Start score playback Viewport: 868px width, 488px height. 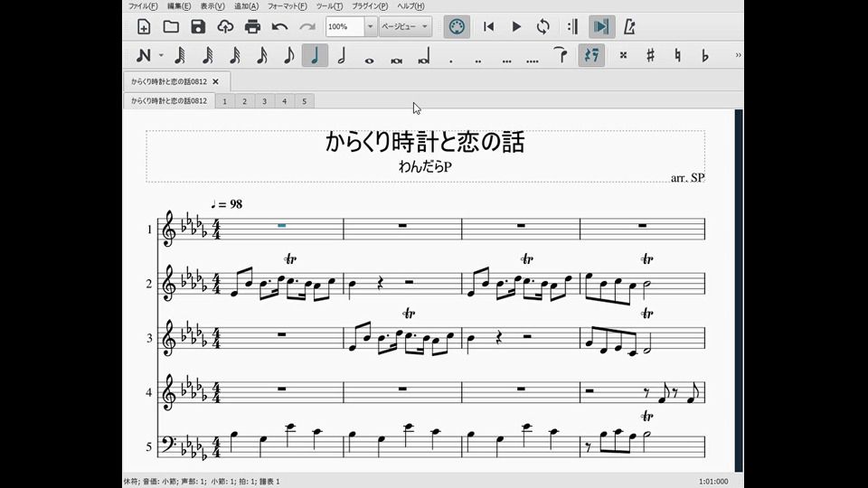(x=516, y=26)
